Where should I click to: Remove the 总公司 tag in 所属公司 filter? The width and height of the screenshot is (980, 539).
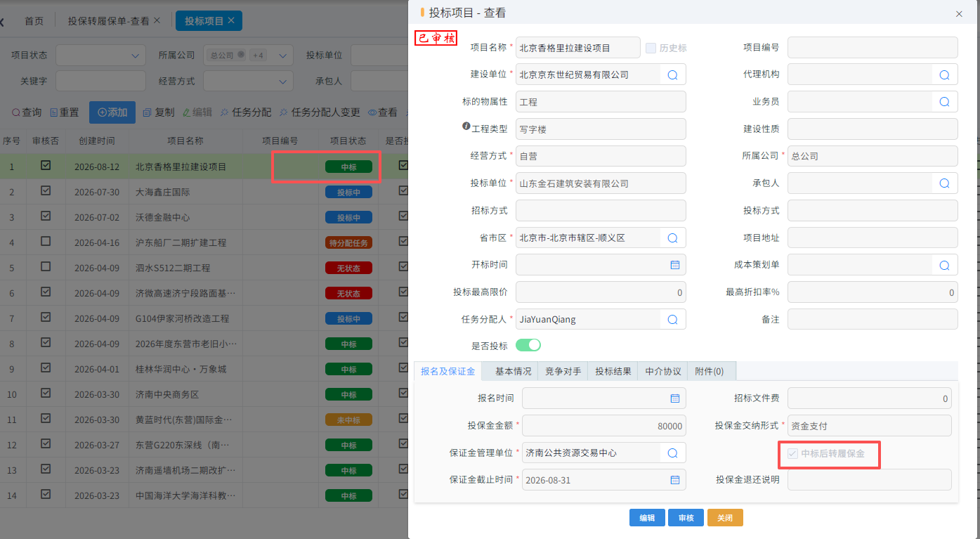(241, 55)
